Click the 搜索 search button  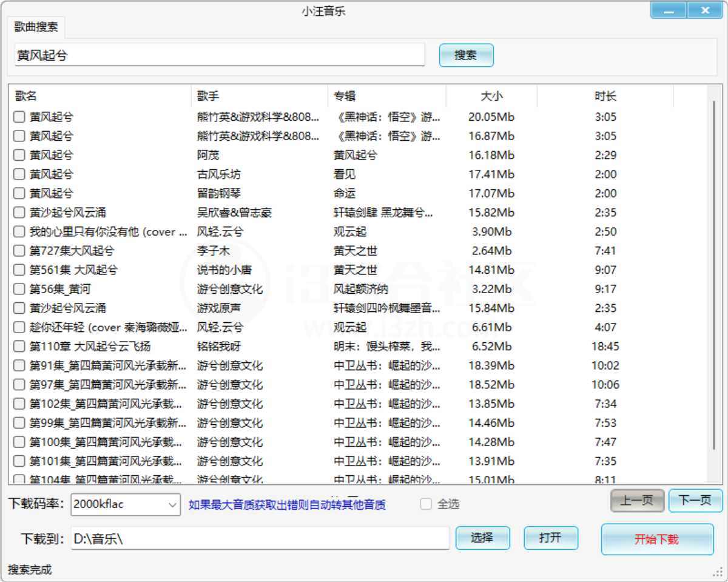466,55
